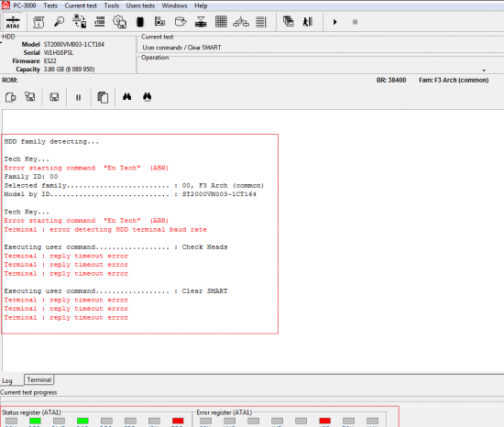Click the Model by ID log line
504x427 pixels.
[x=130, y=194]
